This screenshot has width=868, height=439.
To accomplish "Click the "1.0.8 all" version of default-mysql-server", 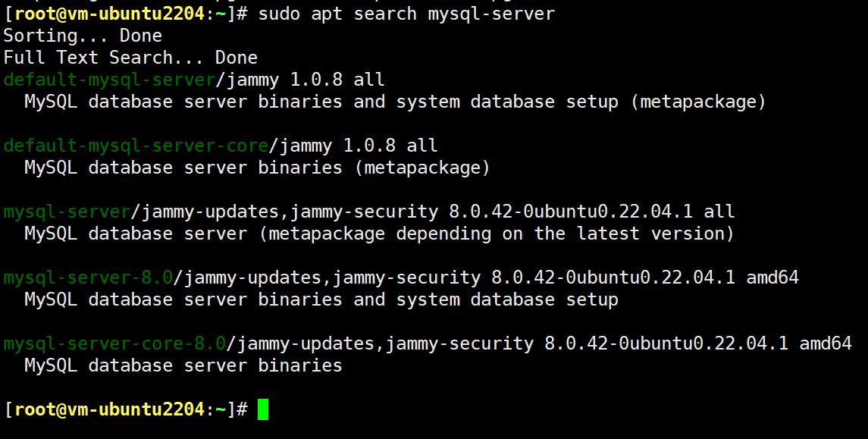I will coord(337,80).
